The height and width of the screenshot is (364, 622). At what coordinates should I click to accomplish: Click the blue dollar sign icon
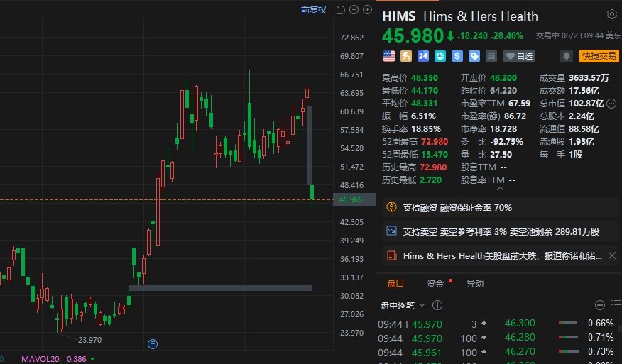[x=457, y=56]
